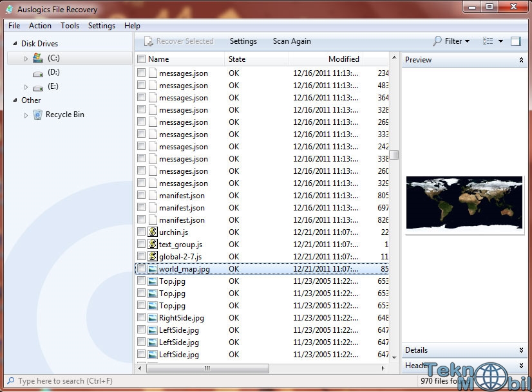Toggle the preview pane icon
Viewport: 532px width, 392px height.
[x=516, y=41]
